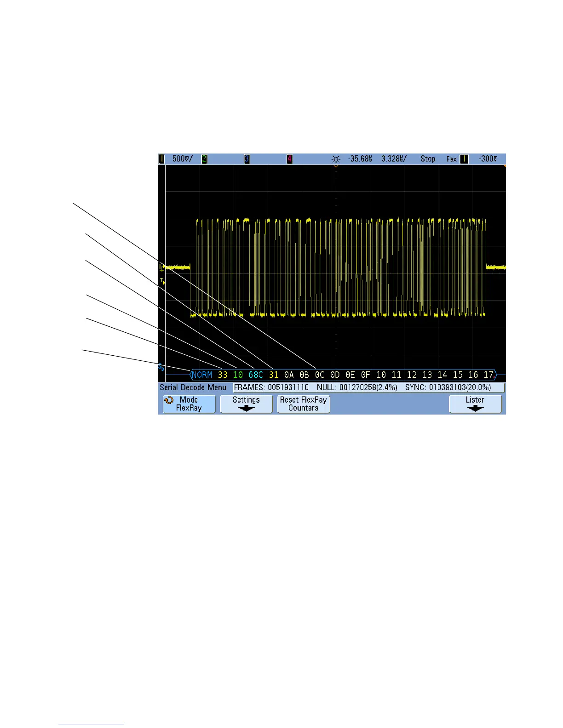563x728 pixels.
Task: Open the Lister softkey menu
Action: pos(475,404)
